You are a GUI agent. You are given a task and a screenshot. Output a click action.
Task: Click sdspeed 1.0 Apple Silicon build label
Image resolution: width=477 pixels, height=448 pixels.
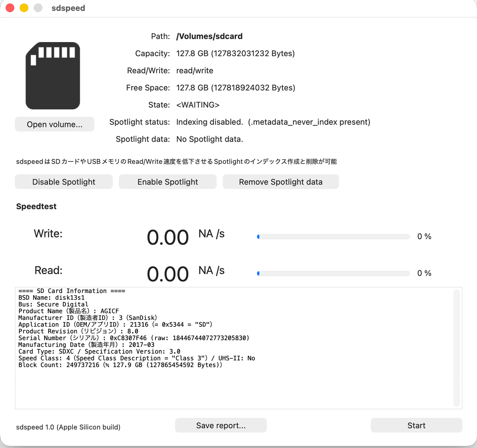tap(68, 427)
